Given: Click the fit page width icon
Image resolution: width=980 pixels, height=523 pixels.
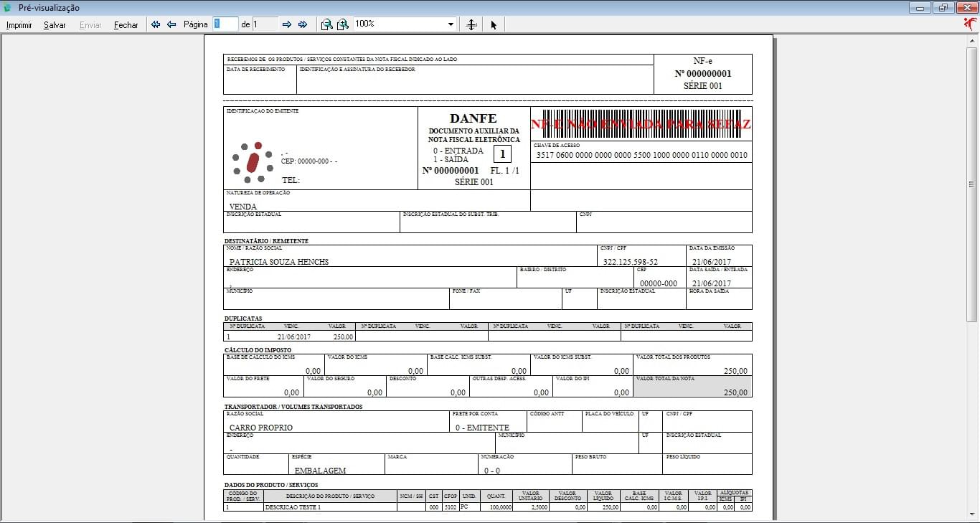Looking at the screenshot, I should coord(471,24).
